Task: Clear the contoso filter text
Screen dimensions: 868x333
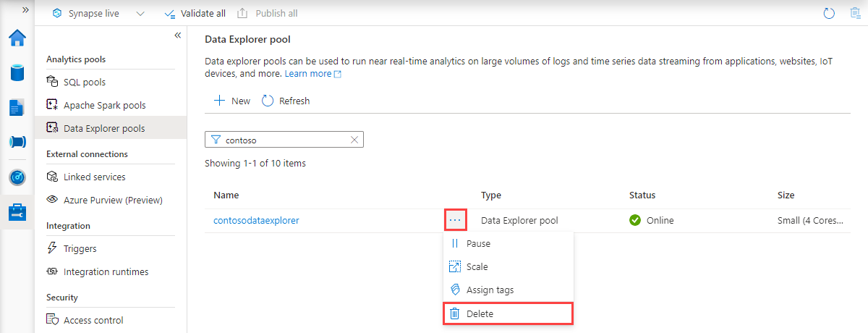Action: (x=354, y=140)
